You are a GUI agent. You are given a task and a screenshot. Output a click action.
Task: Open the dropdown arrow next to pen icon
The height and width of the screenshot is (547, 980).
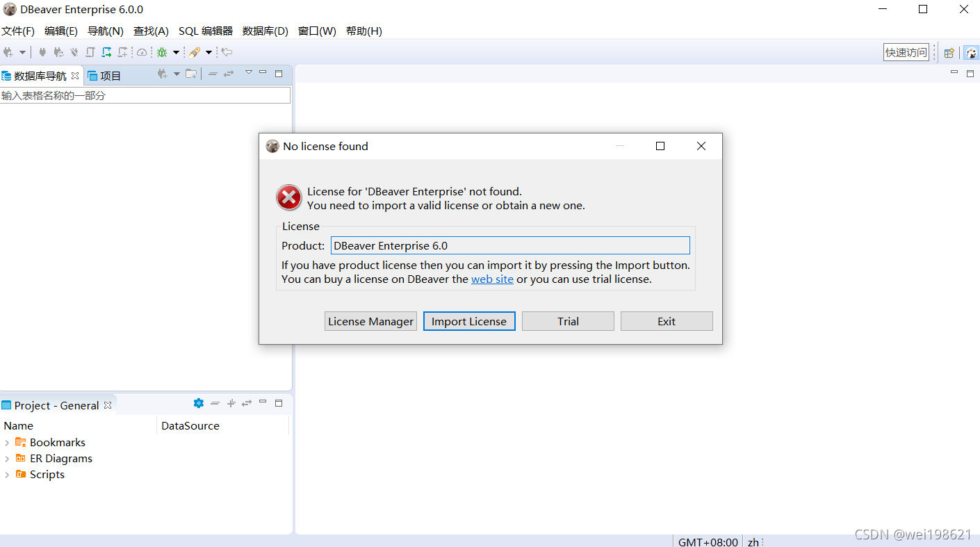(209, 52)
